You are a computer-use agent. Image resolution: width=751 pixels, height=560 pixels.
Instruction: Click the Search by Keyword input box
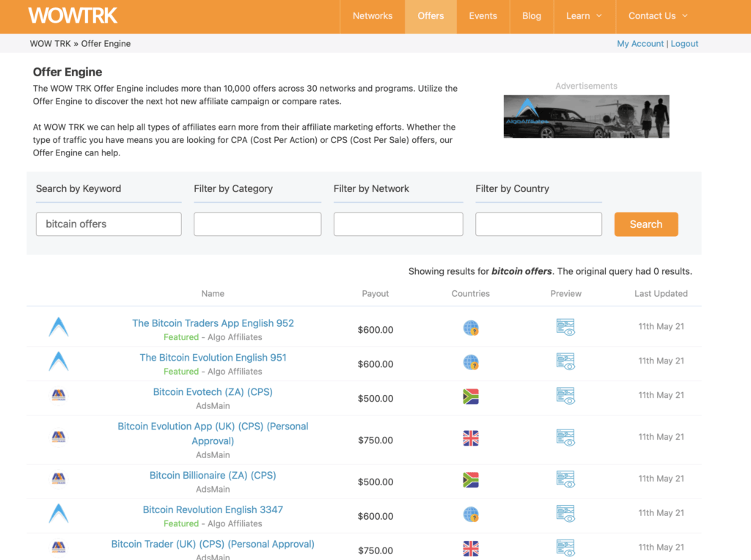109,224
